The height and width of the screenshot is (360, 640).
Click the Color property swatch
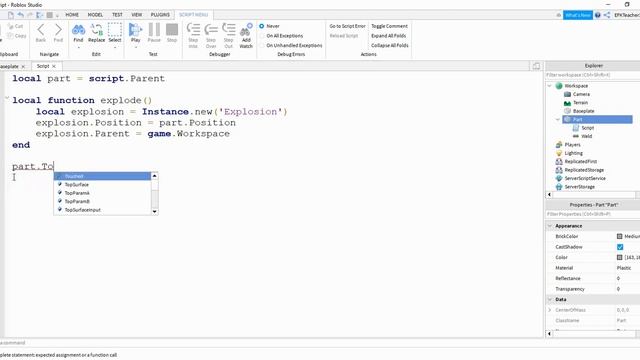click(x=620, y=258)
